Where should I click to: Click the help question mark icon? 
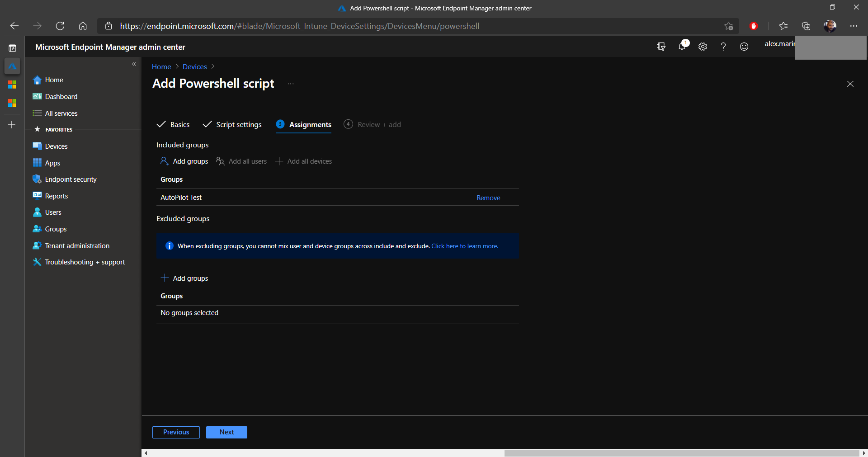click(x=723, y=47)
